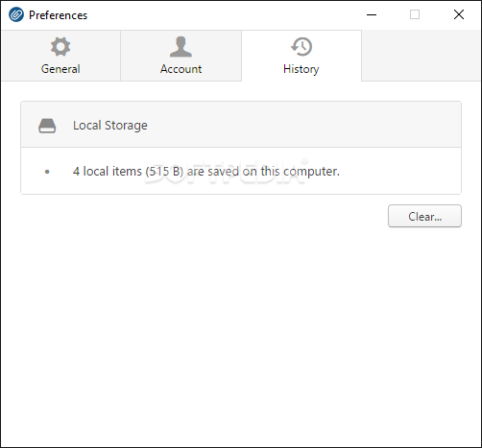Click the gear icon in General tab
This screenshot has height=448, width=482.
pyautogui.click(x=60, y=47)
